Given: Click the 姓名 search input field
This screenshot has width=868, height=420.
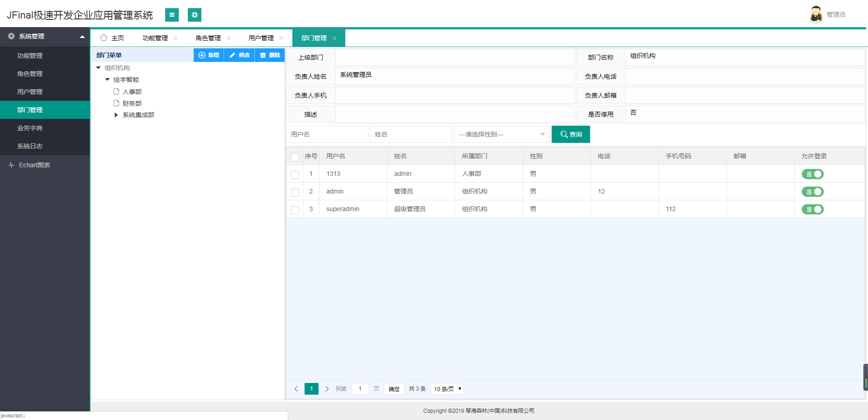Looking at the screenshot, I should click(411, 134).
